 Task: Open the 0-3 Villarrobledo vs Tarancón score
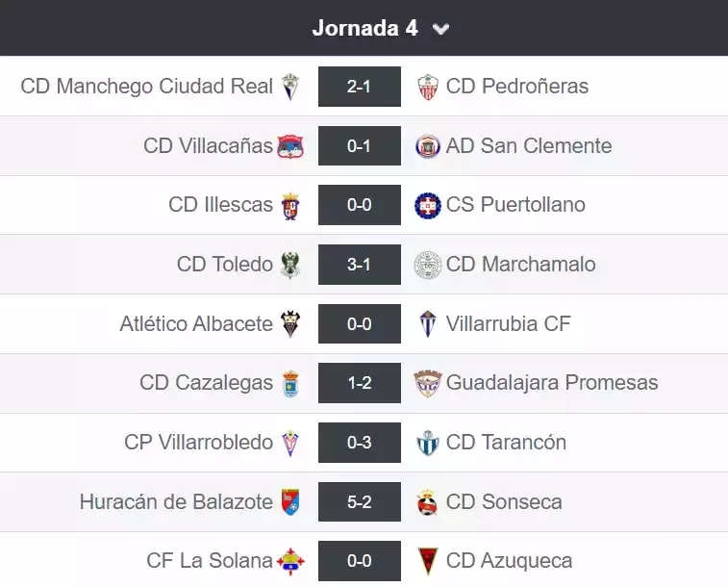(360, 443)
